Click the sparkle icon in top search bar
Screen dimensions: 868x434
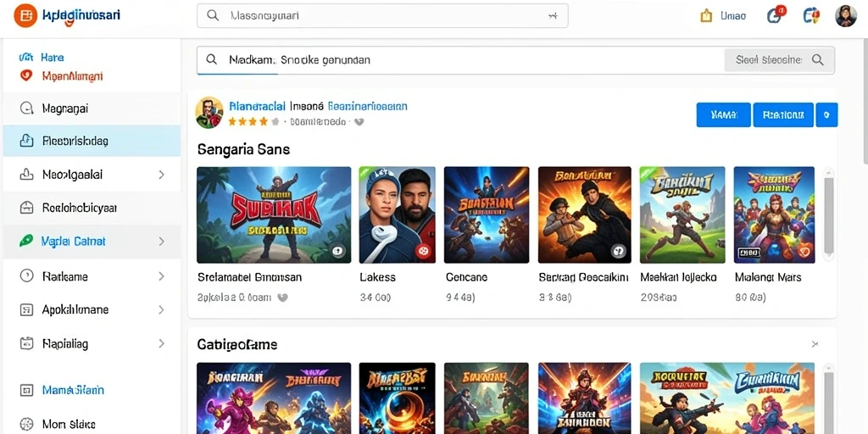(553, 16)
